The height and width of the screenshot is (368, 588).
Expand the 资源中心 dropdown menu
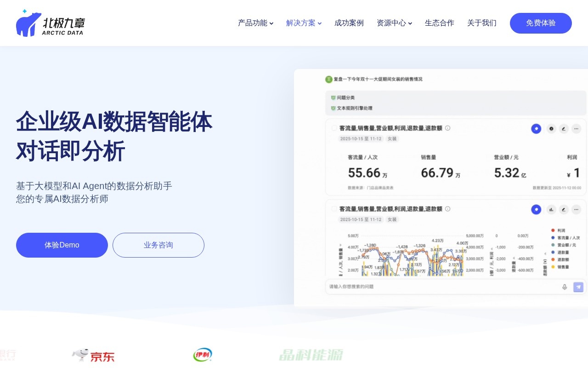point(394,23)
